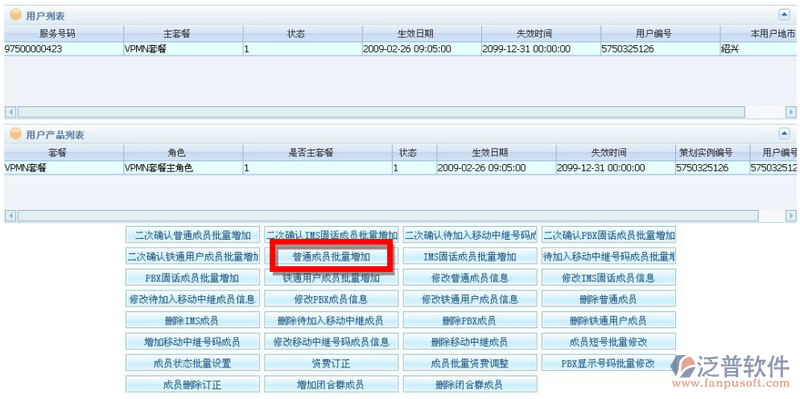This screenshot has height=399, width=800.
Task: Click the 生效日期 header in 用户列表
Action: tap(421, 34)
